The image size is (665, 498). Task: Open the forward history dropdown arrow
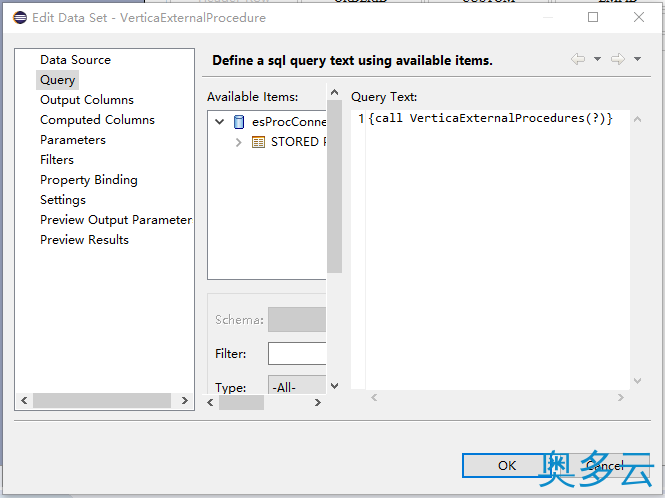pyautogui.click(x=637, y=59)
